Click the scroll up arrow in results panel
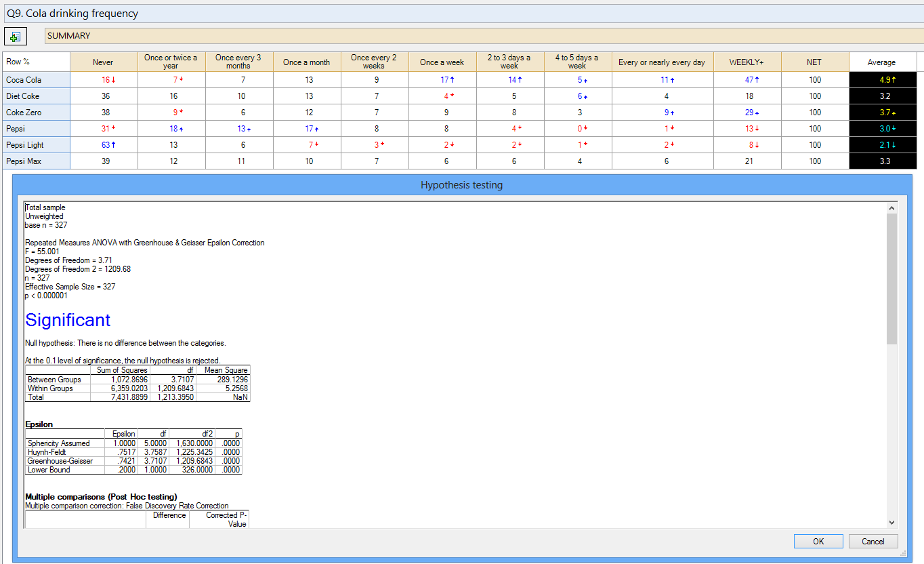 click(x=891, y=208)
